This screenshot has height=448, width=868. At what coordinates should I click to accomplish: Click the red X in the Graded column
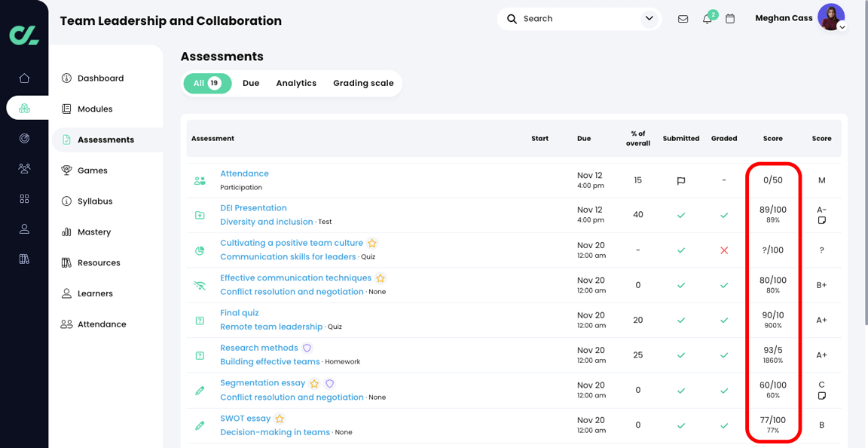click(724, 251)
